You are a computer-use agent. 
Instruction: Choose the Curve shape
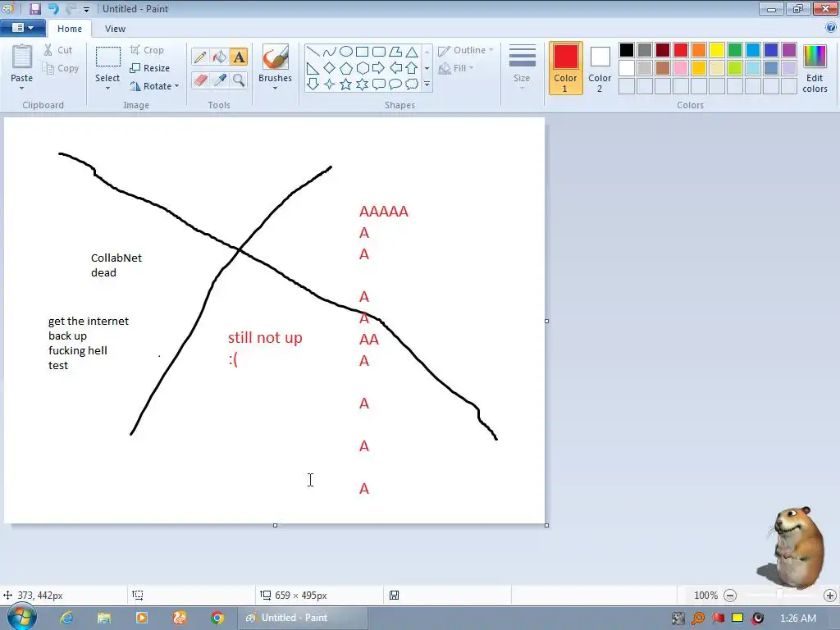click(x=330, y=52)
